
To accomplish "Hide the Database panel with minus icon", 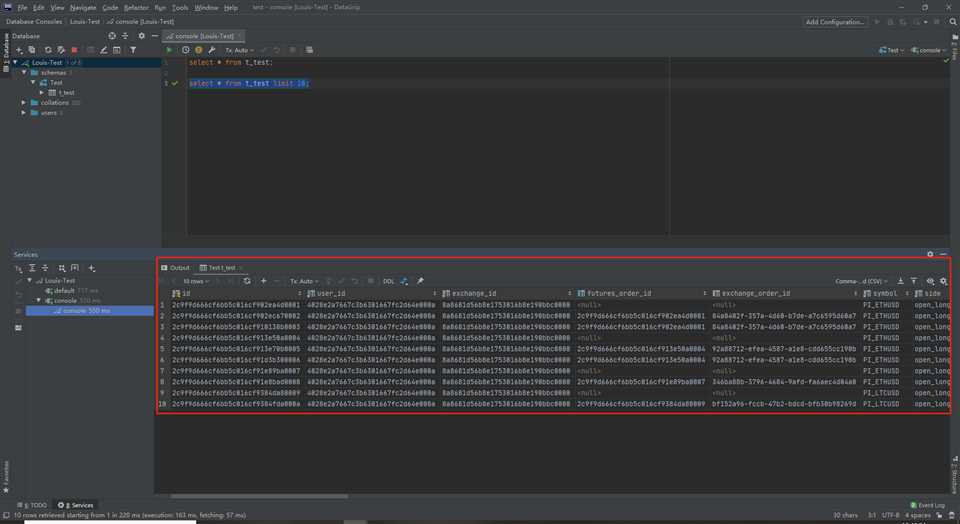I will pyautogui.click(x=155, y=36).
